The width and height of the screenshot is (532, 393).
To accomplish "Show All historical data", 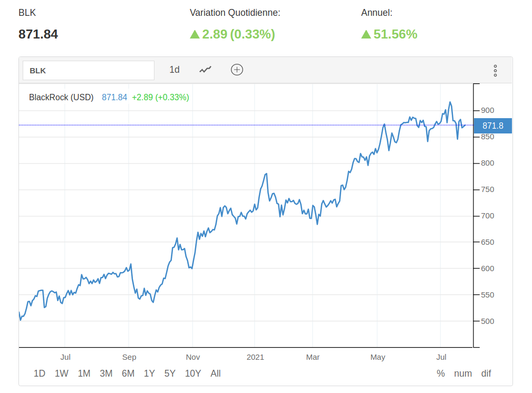I will (x=216, y=373).
